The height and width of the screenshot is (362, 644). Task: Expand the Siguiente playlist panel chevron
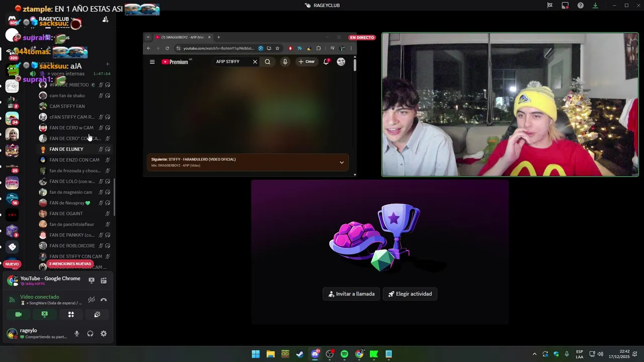[342, 162]
